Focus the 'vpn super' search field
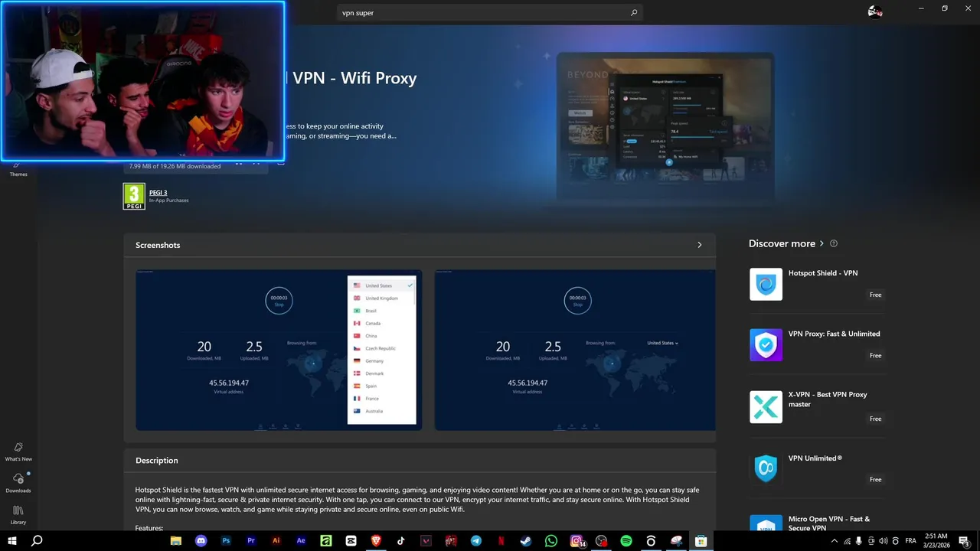 coord(489,13)
